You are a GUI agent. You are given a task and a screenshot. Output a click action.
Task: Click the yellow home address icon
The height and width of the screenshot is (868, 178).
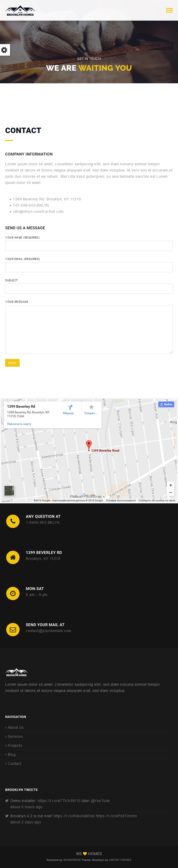click(13, 557)
